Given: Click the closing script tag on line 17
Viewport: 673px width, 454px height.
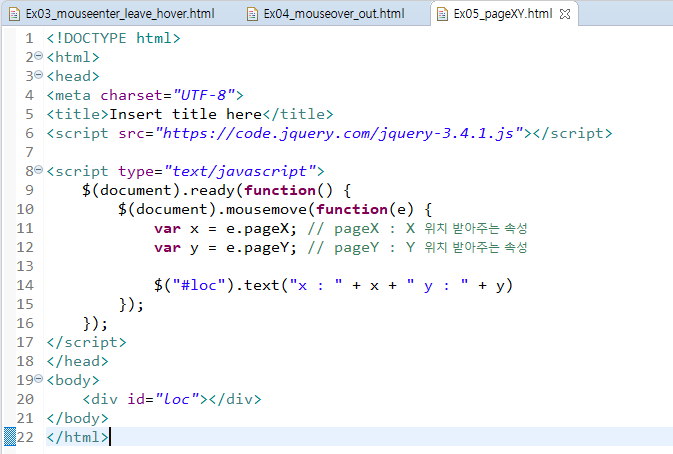Looking at the screenshot, I should [86, 342].
